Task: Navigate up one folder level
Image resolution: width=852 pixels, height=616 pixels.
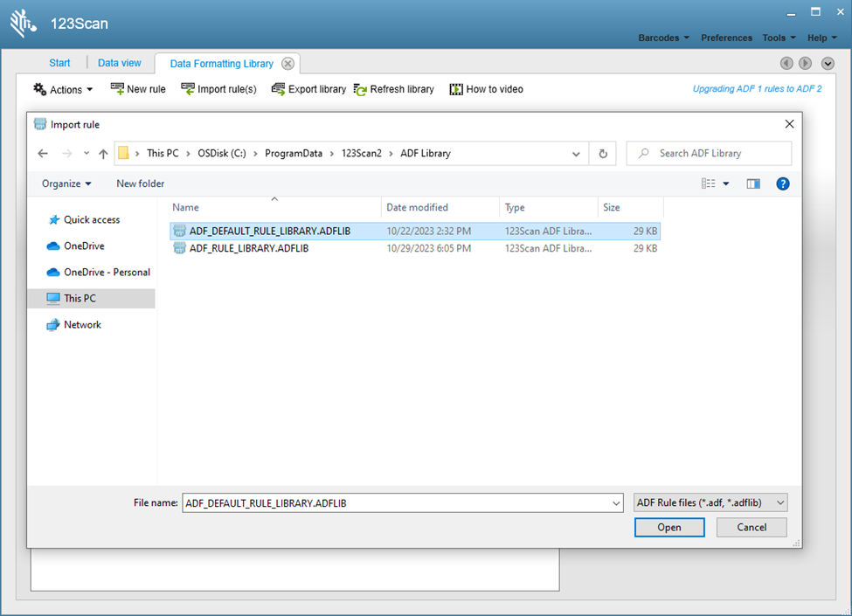Action: [x=102, y=153]
